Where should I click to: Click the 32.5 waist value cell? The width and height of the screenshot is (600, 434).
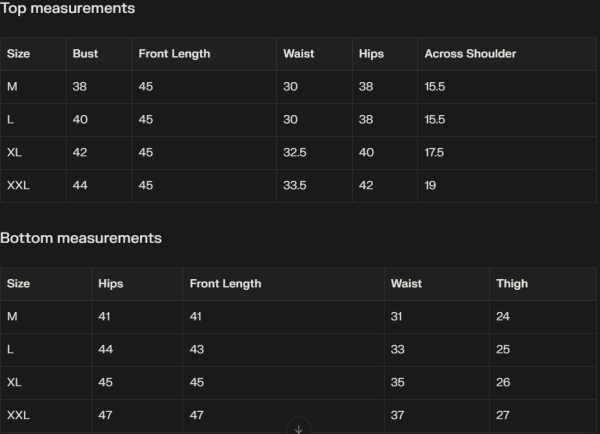[294, 153]
